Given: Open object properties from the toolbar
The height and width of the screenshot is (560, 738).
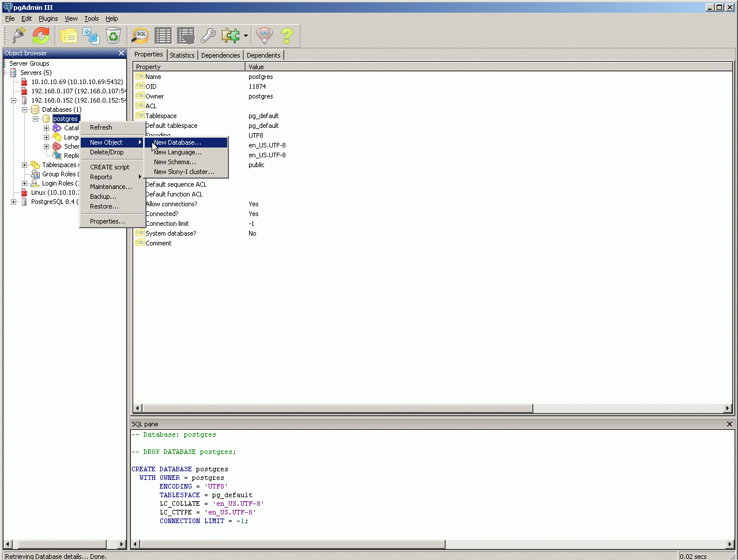Looking at the screenshot, I should [x=69, y=36].
